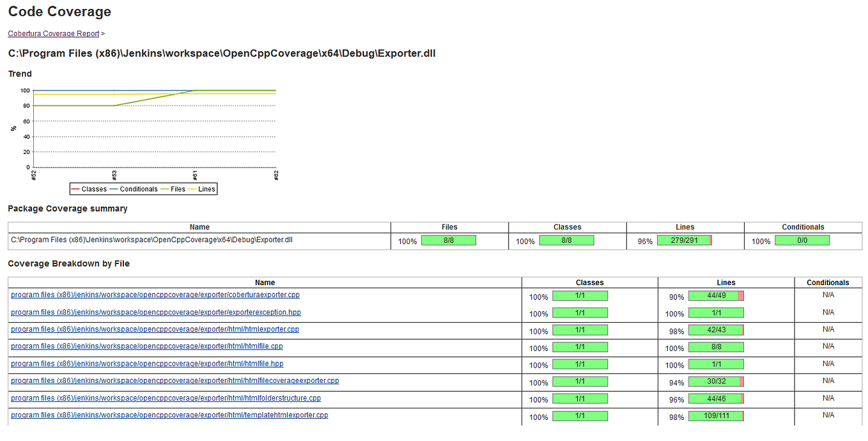Click the Files column header in Package summary

(x=449, y=227)
